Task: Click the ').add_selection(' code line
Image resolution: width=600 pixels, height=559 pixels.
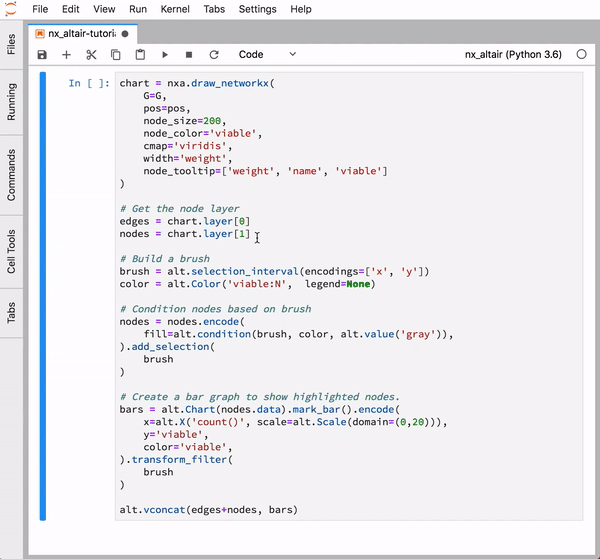Action: coord(167,347)
